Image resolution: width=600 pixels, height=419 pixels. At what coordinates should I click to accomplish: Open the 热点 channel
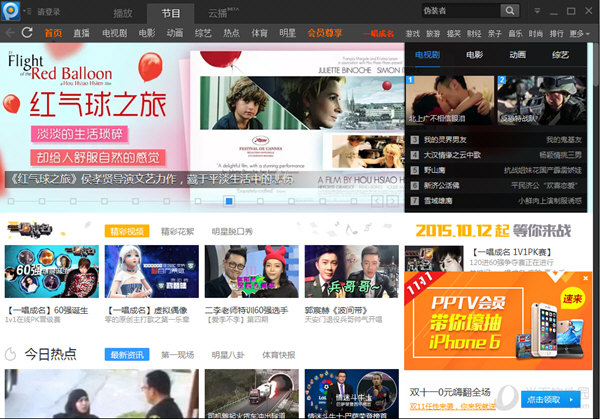pos(231,33)
